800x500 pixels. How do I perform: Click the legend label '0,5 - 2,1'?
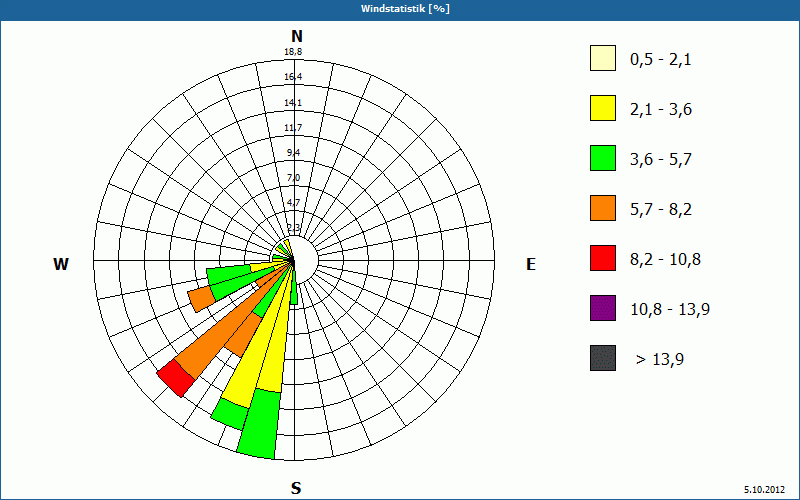661,60
